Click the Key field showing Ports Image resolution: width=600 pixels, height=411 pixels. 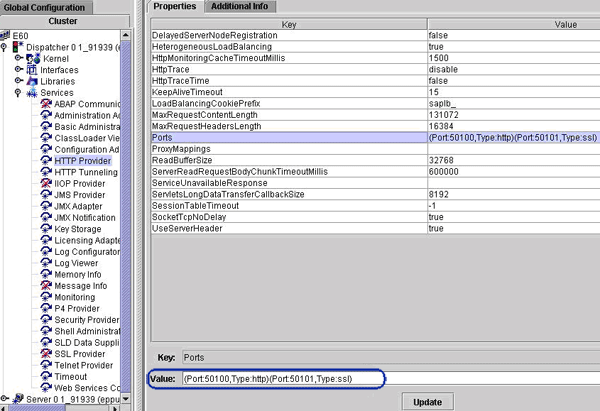point(391,357)
